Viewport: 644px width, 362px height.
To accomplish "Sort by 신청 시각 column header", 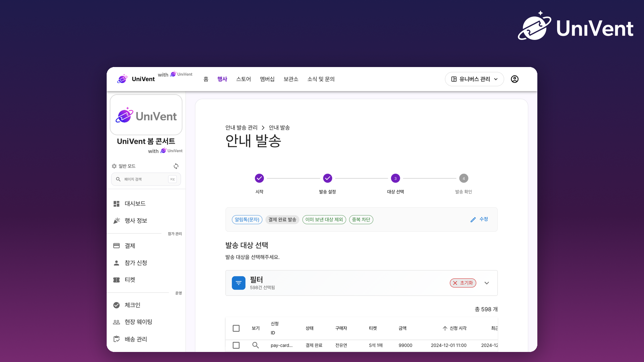I will [x=454, y=328].
